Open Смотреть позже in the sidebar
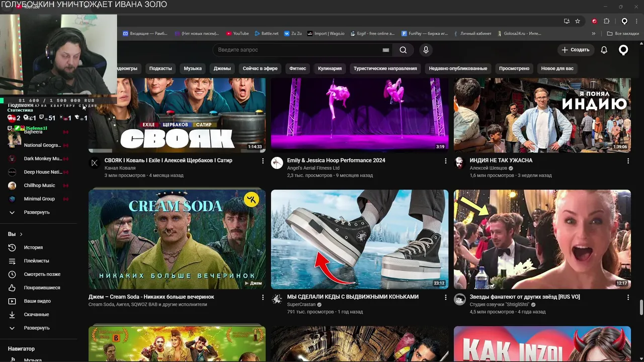This screenshot has width=644, height=362. coord(41,274)
